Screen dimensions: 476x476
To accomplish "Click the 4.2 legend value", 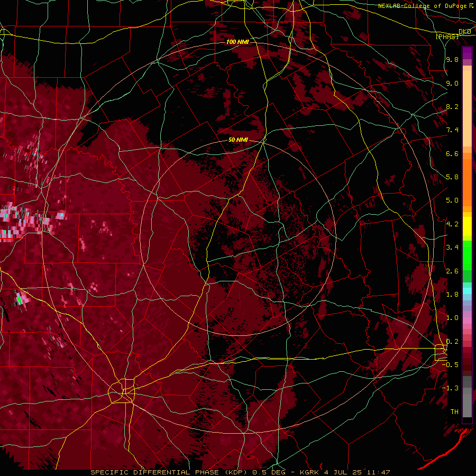I will click(x=452, y=224).
